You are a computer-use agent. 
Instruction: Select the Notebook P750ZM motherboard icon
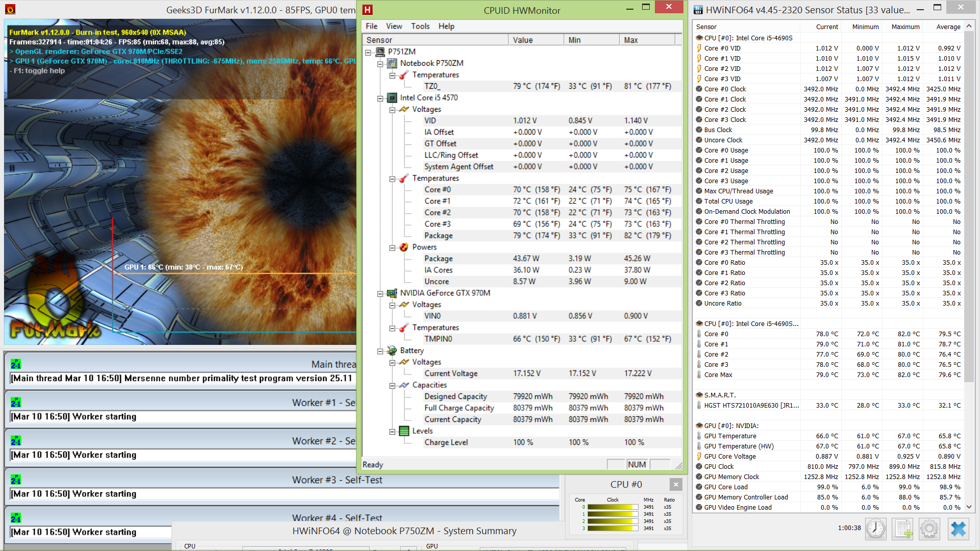(x=392, y=63)
